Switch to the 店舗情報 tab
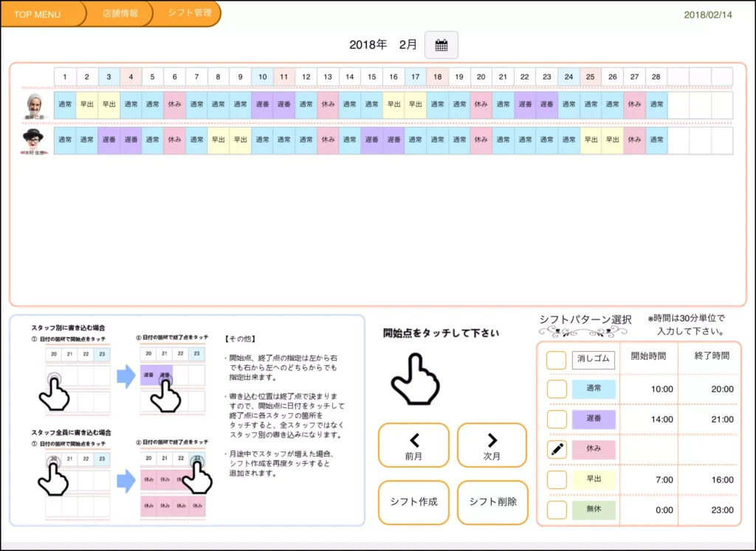Screen dimensions: 756x551 [120, 13]
